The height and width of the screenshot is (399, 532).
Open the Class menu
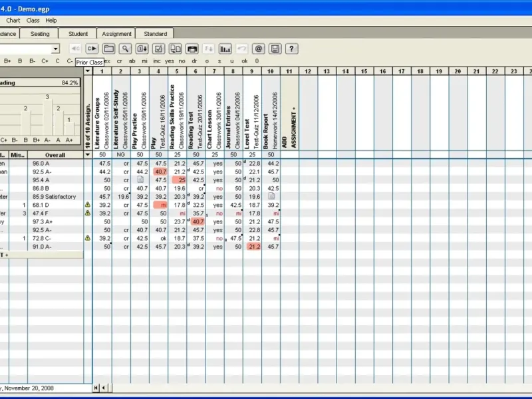click(33, 21)
